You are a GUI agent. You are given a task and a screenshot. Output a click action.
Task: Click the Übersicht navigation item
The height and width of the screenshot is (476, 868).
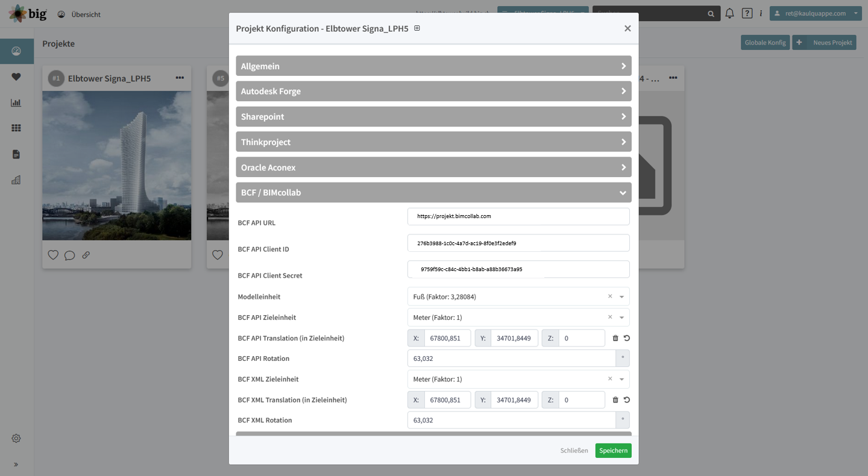[x=86, y=14]
